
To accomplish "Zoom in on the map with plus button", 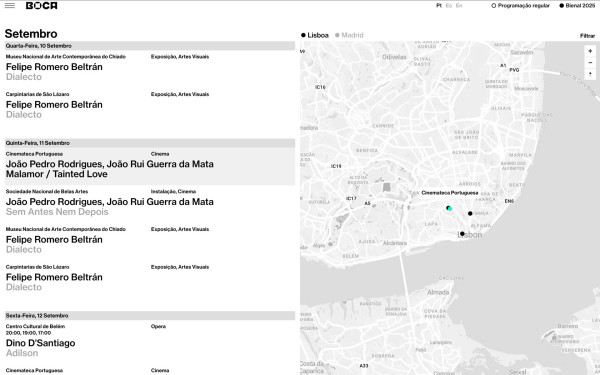I will (590, 51).
